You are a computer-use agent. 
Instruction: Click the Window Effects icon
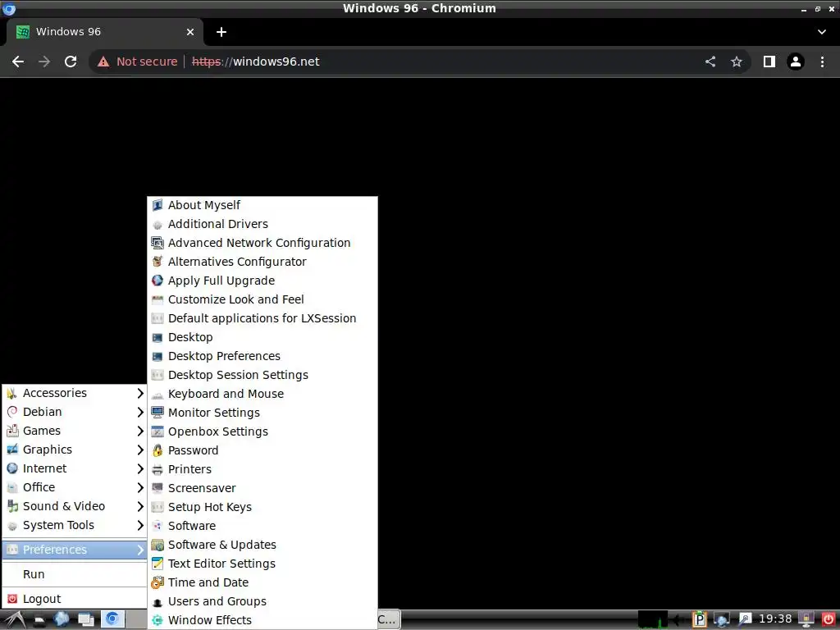tap(157, 620)
